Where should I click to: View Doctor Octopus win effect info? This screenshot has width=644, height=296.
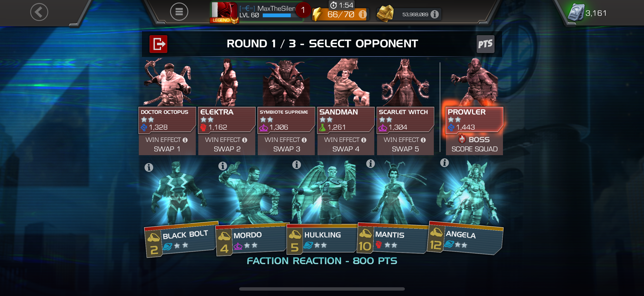click(x=185, y=140)
